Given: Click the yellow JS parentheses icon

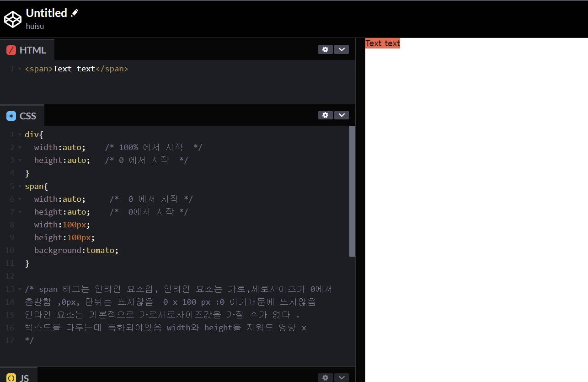Looking at the screenshot, I should (x=11, y=378).
